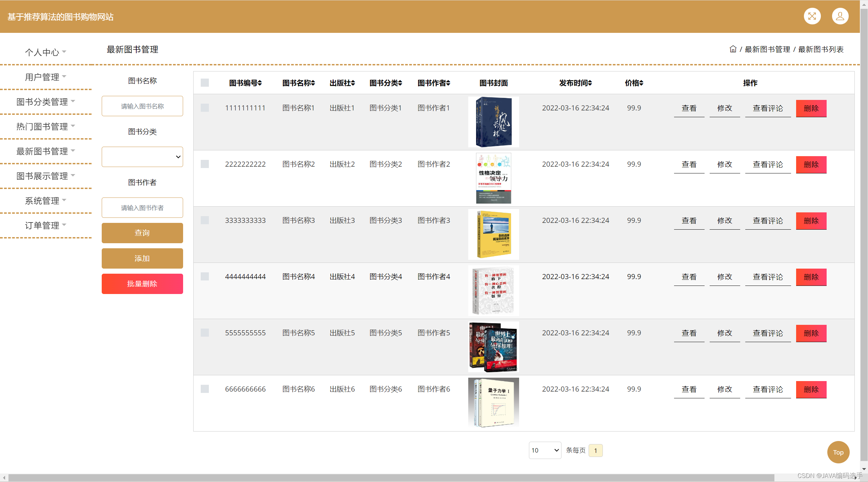Screen dimensions: 868x482
Task: Click the fullscreen toggle icon in header
Action: (812, 16)
